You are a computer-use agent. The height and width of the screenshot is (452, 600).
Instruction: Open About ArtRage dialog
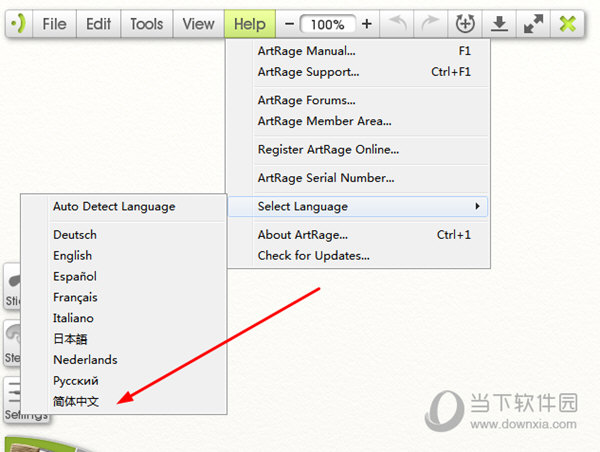(359, 235)
